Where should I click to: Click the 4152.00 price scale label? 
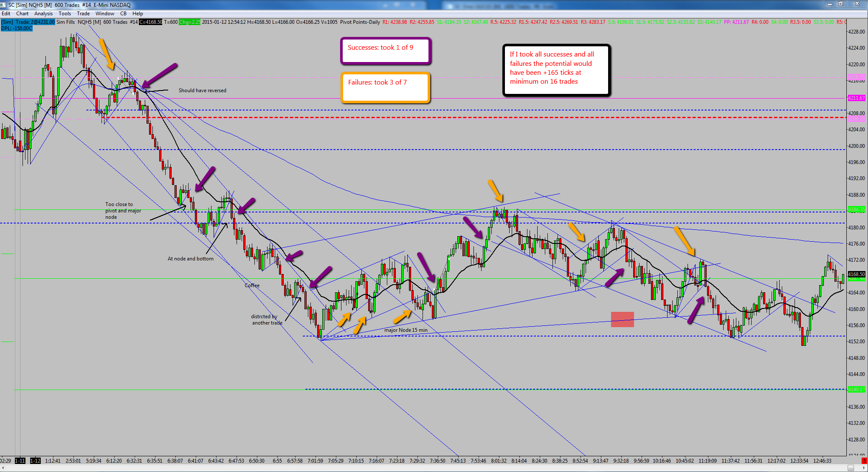coord(857,342)
